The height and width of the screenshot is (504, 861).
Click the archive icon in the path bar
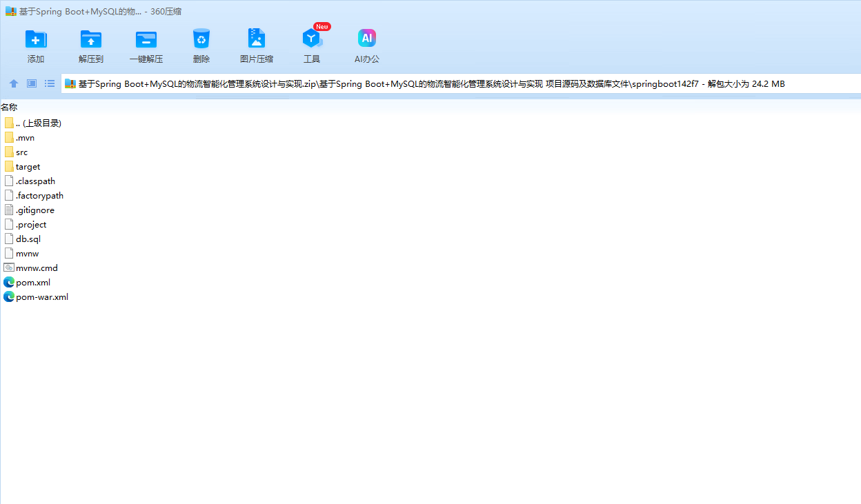(70, 84)
